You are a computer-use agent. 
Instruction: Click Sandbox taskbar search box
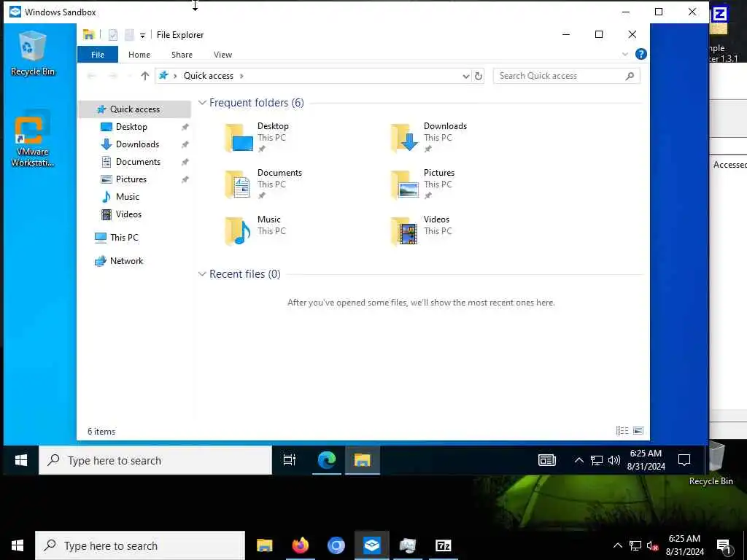click(155, 460)
